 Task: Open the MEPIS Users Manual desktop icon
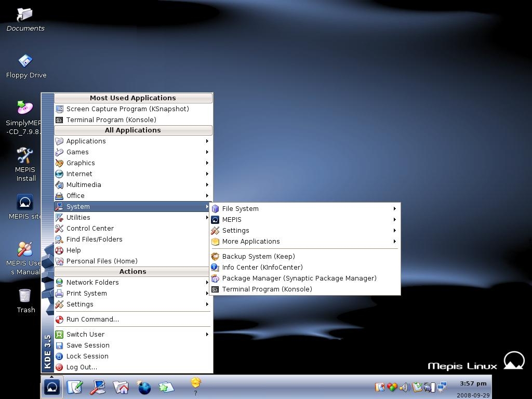click(24, 258)
